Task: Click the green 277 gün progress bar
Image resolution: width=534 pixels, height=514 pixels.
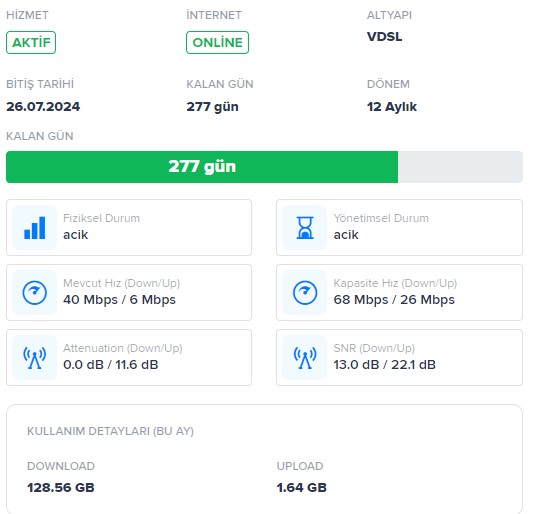Action: (x=202, y=167)
